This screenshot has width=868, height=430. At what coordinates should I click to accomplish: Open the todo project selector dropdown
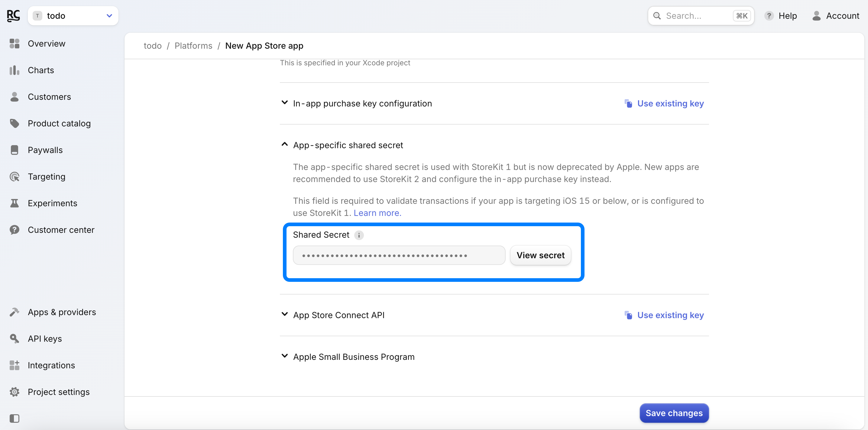coord(73,15)
